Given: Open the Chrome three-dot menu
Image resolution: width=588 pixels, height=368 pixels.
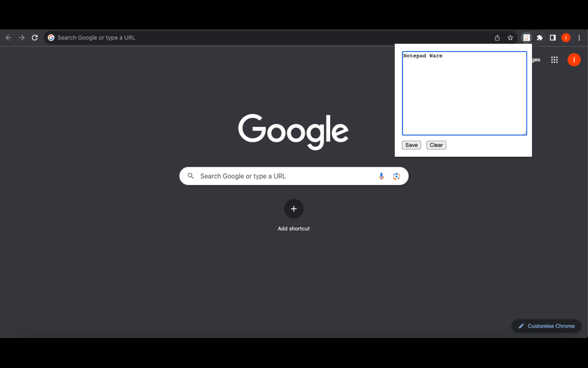Looking at the screenshot, I should coord(579,38).
